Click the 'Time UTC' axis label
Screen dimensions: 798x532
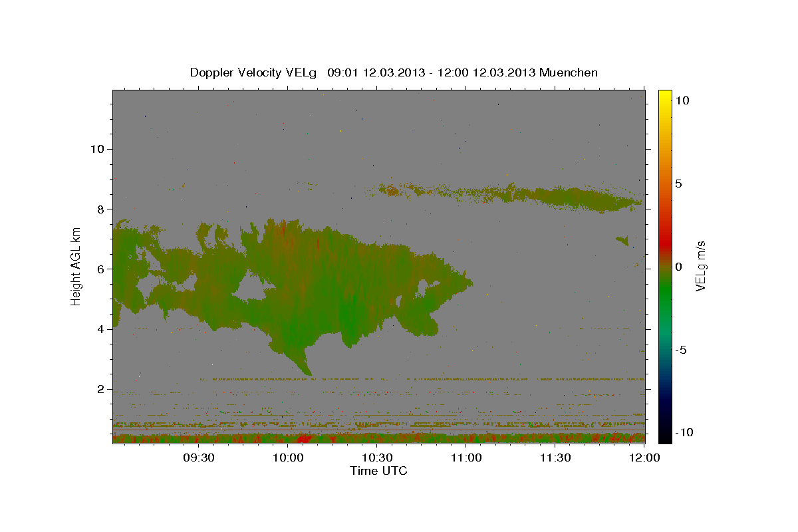click(x=378, y=471)
